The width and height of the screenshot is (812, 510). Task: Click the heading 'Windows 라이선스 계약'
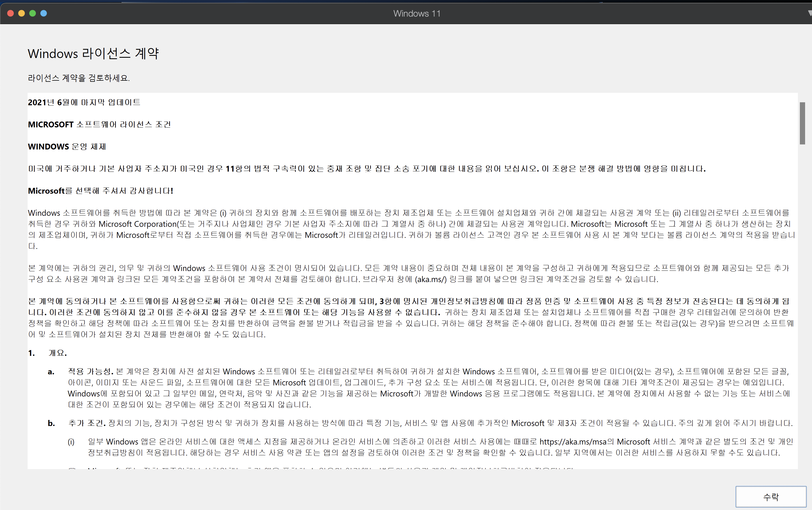(x=93, y=53)
